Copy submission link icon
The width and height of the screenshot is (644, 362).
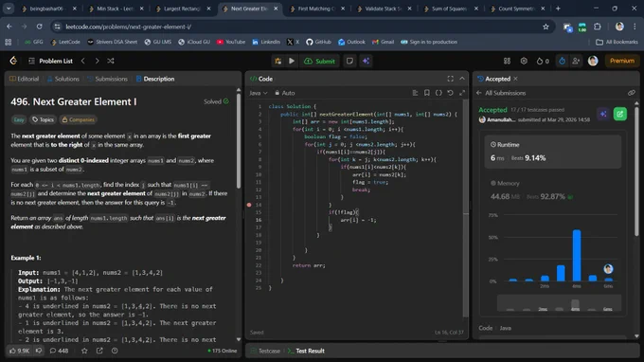[x=632, y=93]
